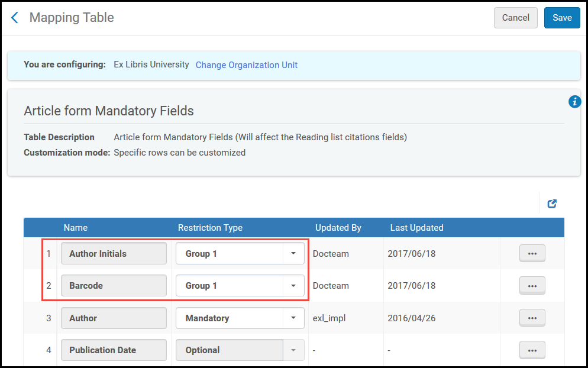Click the Ex Libris University text
Screen dimensions: 588x368
151,64
